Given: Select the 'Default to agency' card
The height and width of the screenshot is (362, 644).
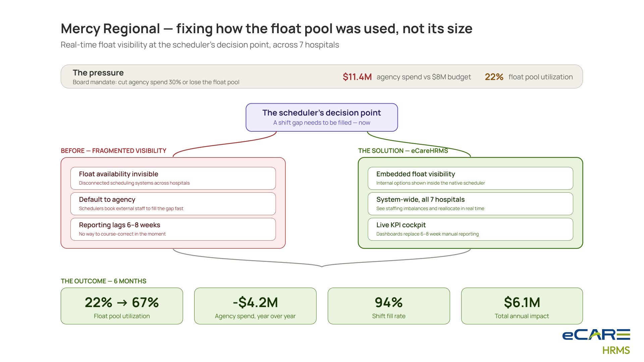Looking at the screenshot, I should pyautogui.click(x=173, y=204).
